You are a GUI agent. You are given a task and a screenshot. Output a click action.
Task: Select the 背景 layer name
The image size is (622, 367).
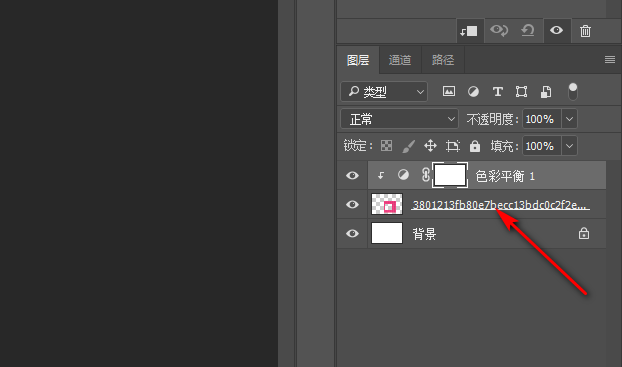tap(424, 234)
